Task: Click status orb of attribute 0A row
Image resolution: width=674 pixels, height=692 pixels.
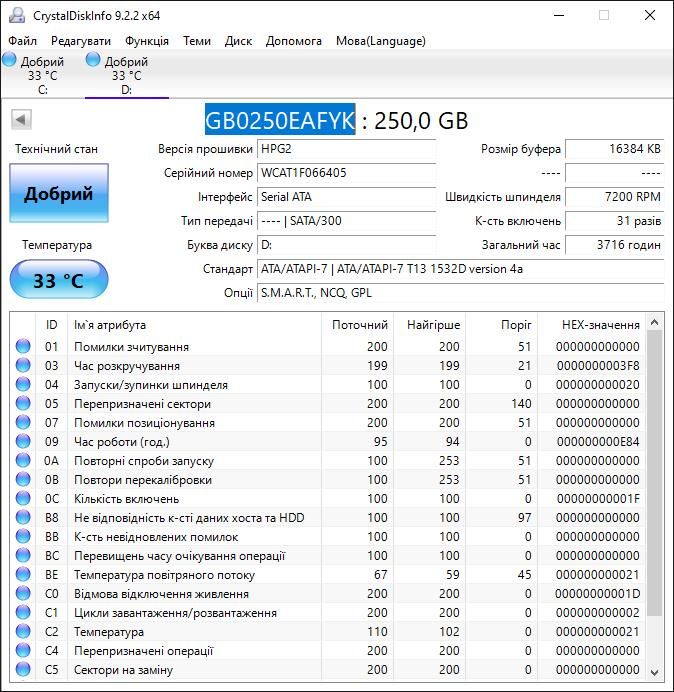Action: pyautogui.click(x=23, y=460)
